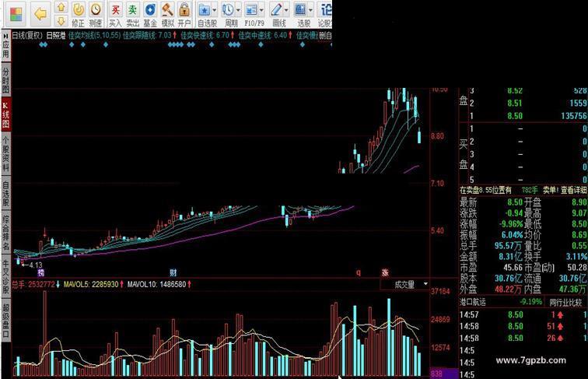Screen dimensions: 588x379
Task: Click the 市盈 45.66 value
Action: [x=513, y=268]
